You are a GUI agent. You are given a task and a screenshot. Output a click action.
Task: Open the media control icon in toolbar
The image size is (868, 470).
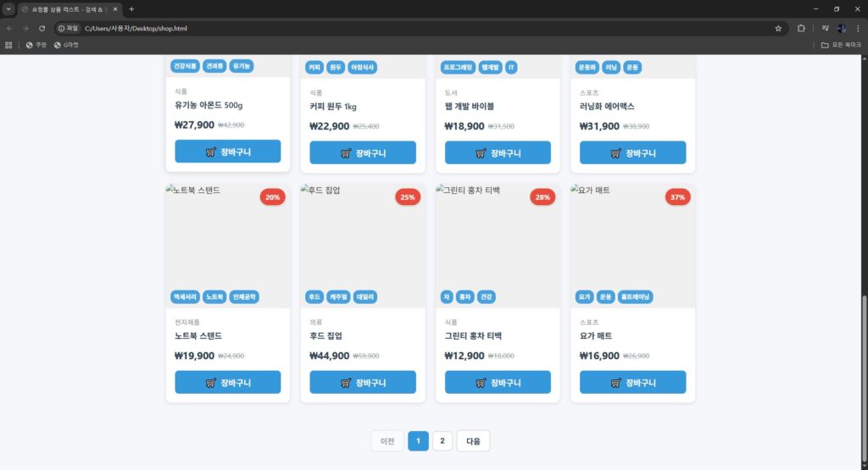click(826, 28)
